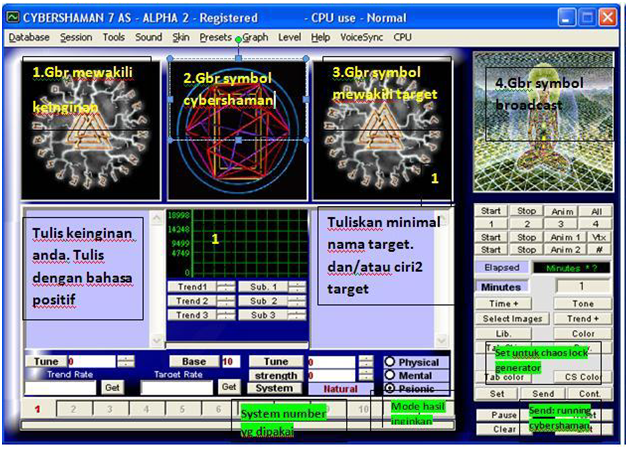Click the Pause button
Screen dimensions: 627x452
504,415
